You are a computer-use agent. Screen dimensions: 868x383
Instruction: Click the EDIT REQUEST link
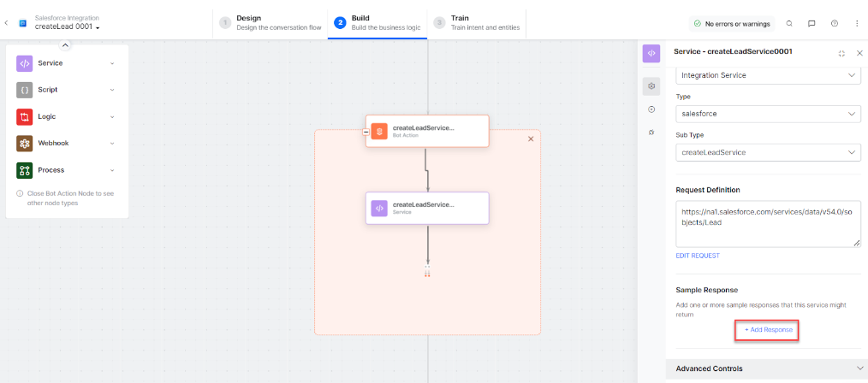[698, 256]
